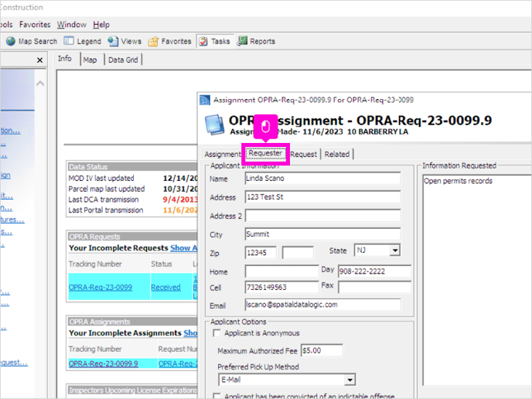Select the Related tab
The height and width of the screenshot is (399, 532).
[337, 154]
